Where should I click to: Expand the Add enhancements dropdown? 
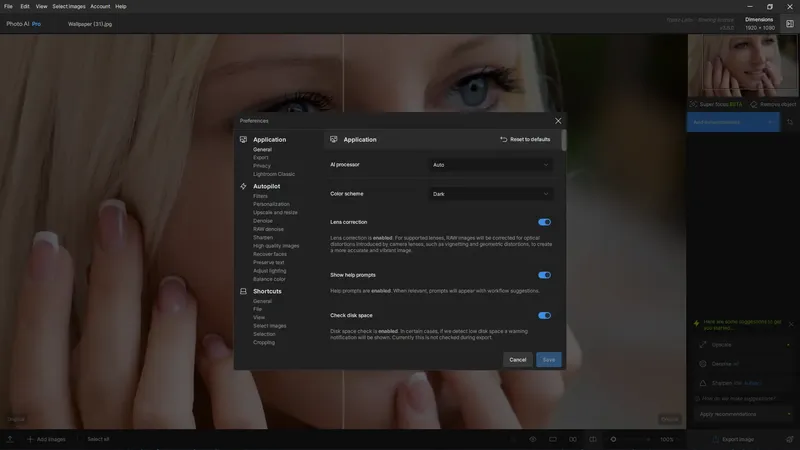pyautogui.click(x=733, y=122)
